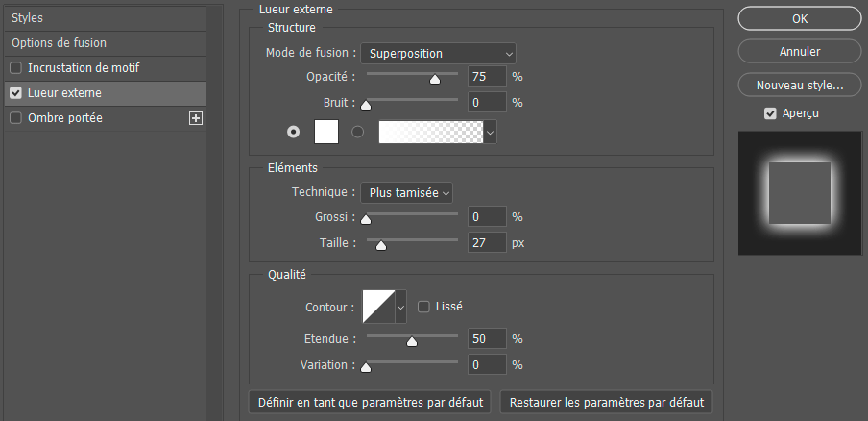The width and height of the screenshot is (868, 421).
Task: Enable the Lissé checkbox
Action: click(x=423, y=307)
